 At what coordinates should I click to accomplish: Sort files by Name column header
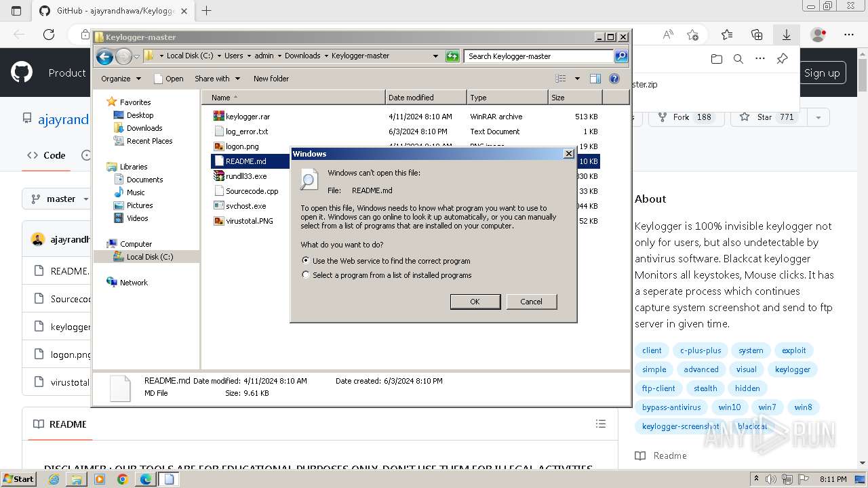tap(293, 98)
